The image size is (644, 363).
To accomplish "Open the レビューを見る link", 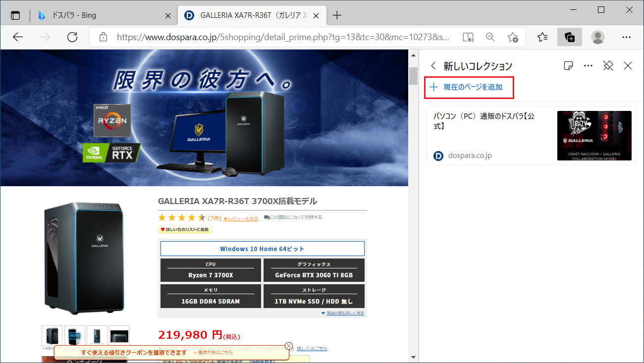I will tap(241, 218).
